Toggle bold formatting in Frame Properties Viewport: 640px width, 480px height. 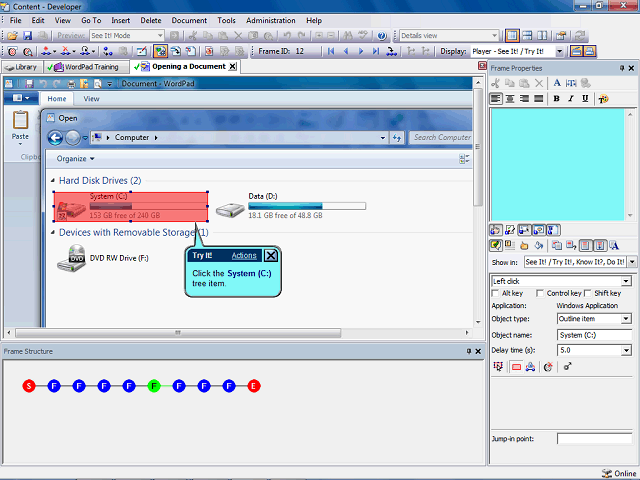tap(556, 99)
